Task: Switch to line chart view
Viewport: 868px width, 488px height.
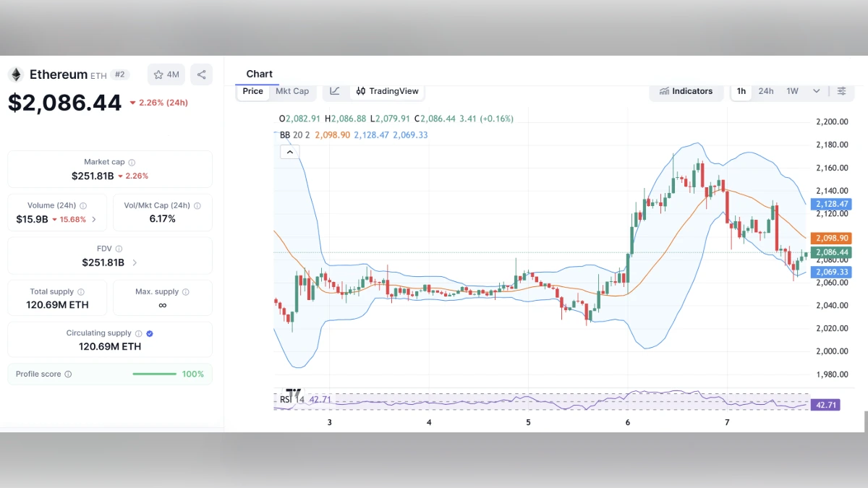Action: (335, 91)
